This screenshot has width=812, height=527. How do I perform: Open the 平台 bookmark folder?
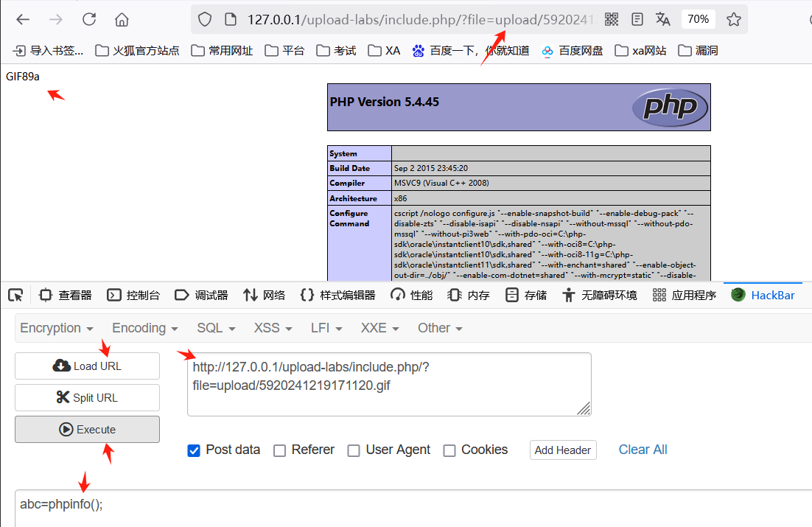click(284, 51)
